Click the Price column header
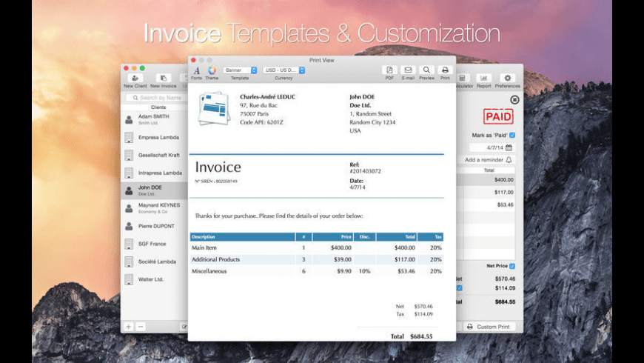Image resolution: width=644 pixels, height=363 pixels. (332, 237)
